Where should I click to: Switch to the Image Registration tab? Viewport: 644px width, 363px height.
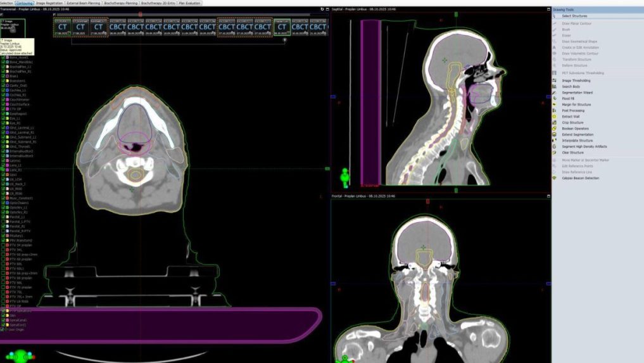coord(49,3)
